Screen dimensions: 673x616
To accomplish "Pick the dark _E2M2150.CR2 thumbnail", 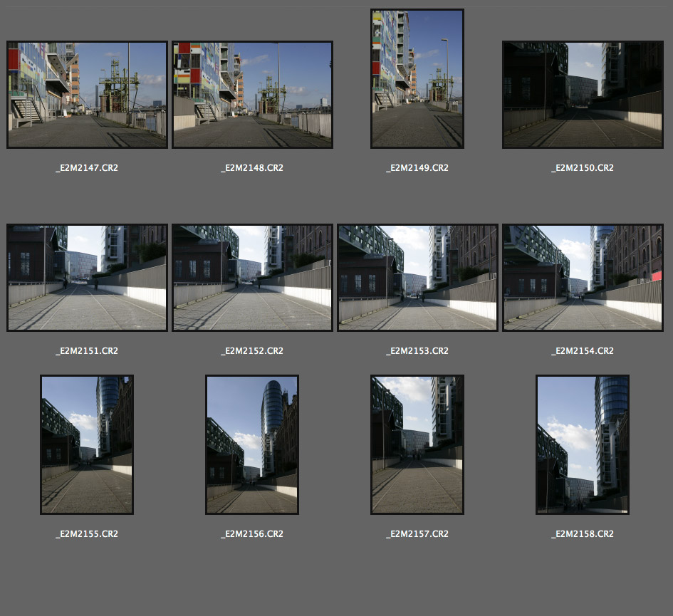I will [583, 95].
